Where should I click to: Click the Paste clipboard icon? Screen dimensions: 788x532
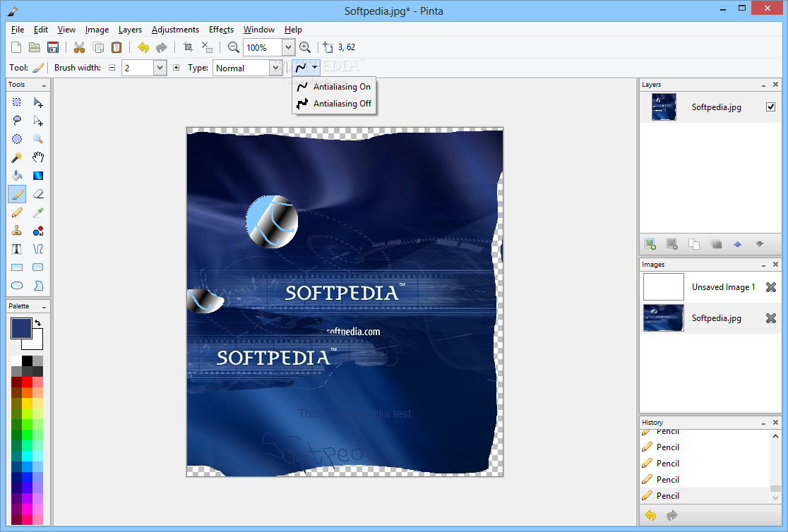(x=116, y=47)
